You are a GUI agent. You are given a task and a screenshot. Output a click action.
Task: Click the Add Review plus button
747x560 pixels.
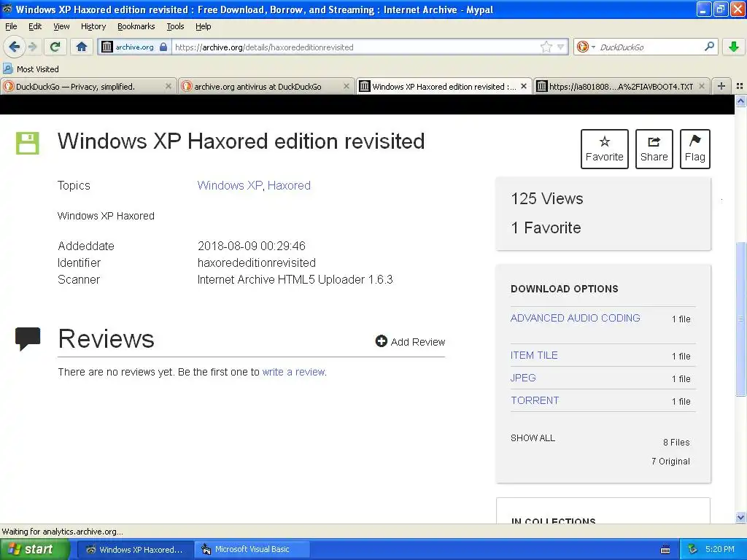410,341
